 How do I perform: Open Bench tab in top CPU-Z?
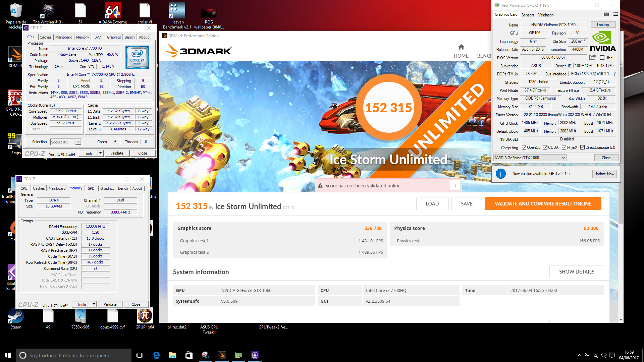coord(130,37)
